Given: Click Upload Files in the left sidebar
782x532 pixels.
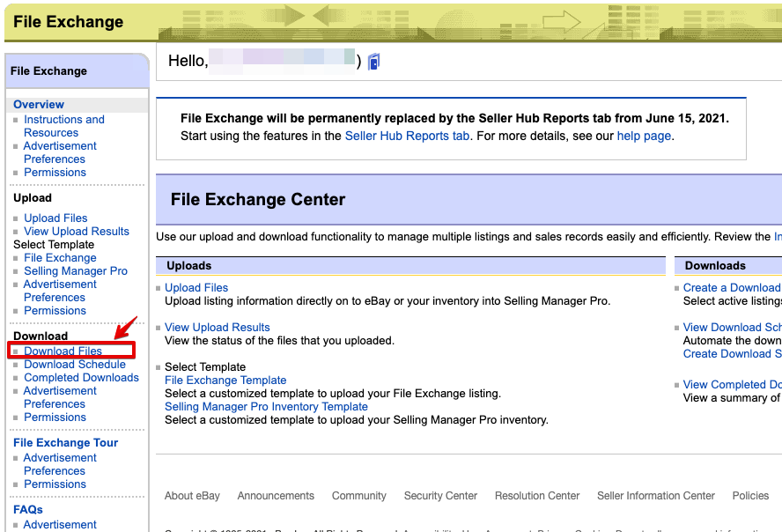Looking at the screenshot, I should pos(55,218).
